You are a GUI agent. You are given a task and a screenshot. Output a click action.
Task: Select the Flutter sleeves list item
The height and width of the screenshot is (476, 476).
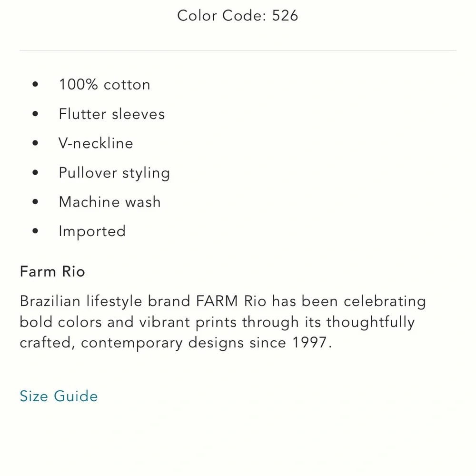point(111,114)
